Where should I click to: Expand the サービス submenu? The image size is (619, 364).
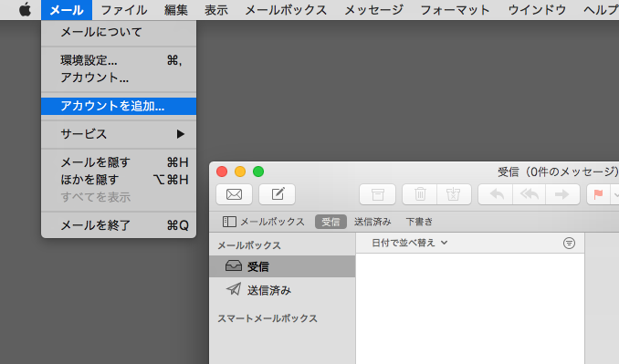click(119, 134)
